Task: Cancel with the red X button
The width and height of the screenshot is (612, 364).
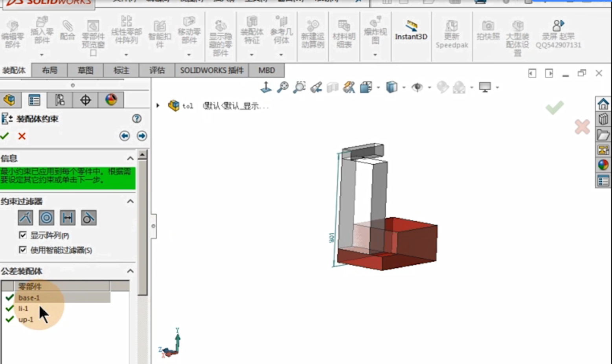Action: pyautogui.click(x=22, y=136)
